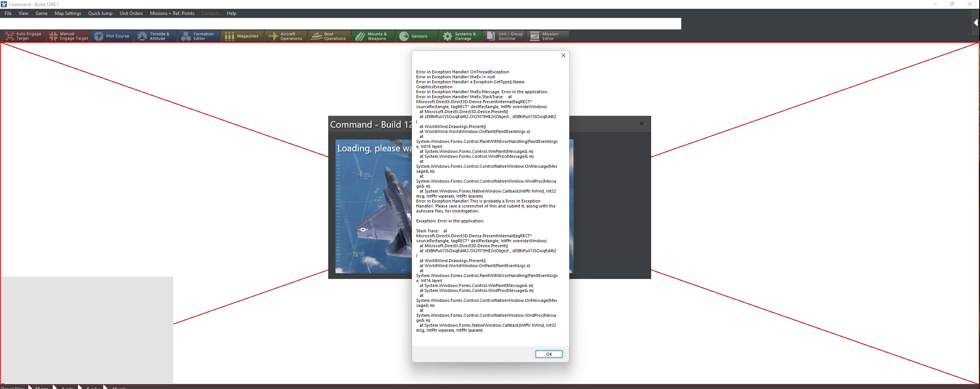
Task: Open the Mounts & Weapons window
Action: click(373, 36)
